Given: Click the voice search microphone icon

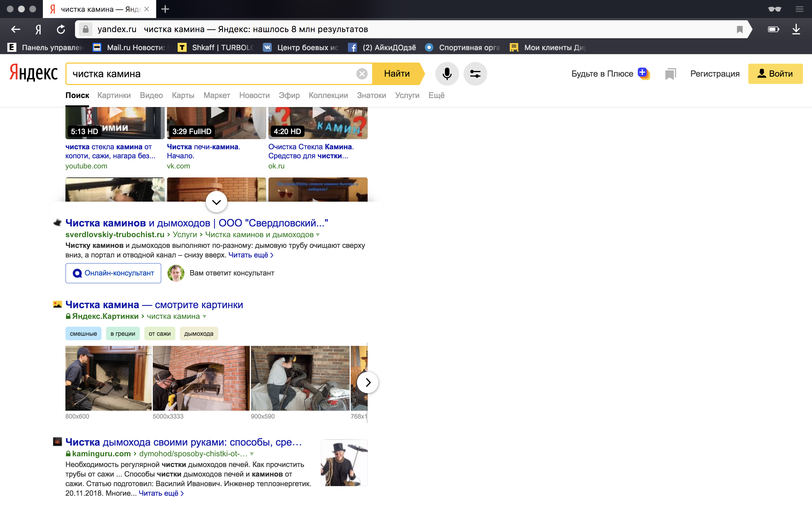Looking at the screenshot, I should click(447, 74).
